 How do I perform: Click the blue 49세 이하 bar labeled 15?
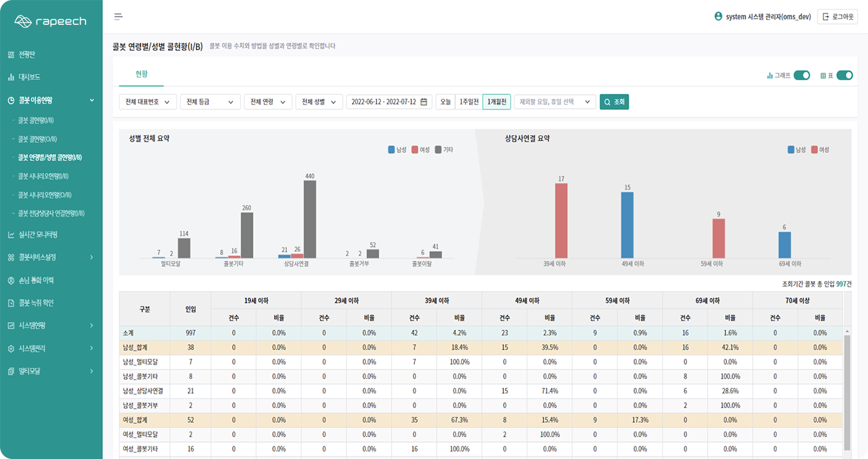[x=627, y=225]
